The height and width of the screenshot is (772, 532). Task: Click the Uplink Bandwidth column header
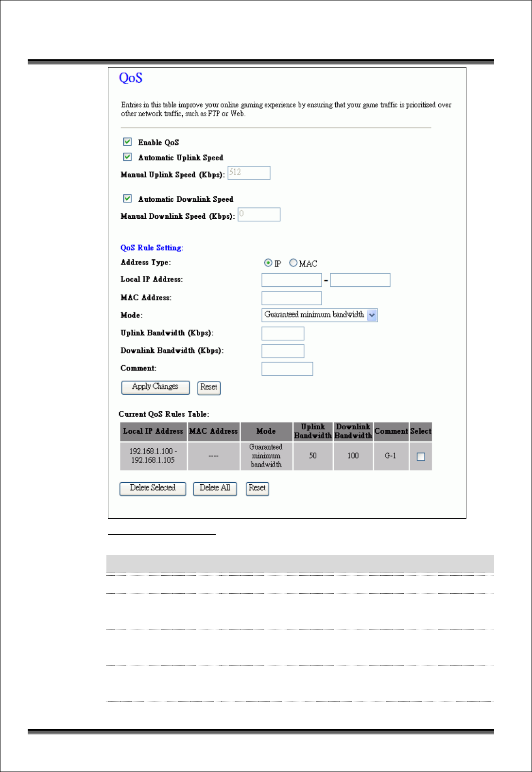point(313,431)
